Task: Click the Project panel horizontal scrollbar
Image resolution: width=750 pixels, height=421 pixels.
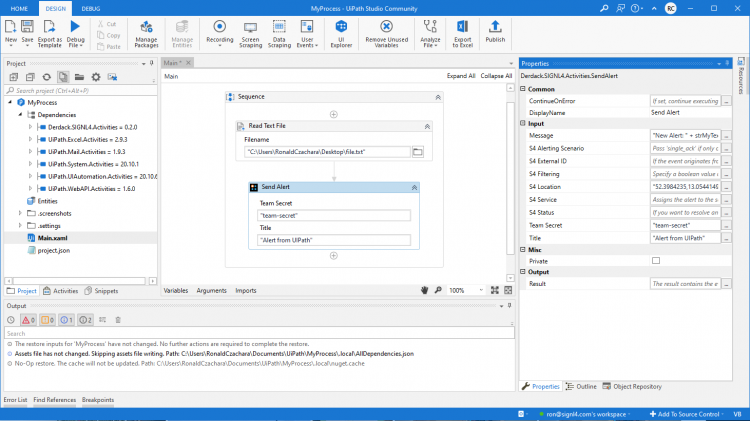Action: 79,281
